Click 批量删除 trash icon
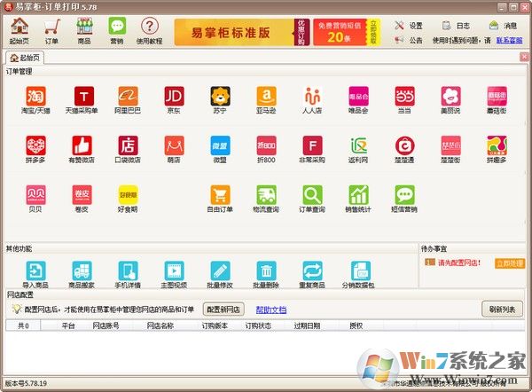This screenshot has height=392, width=532. pyautogui.click(x=266, y=270)
